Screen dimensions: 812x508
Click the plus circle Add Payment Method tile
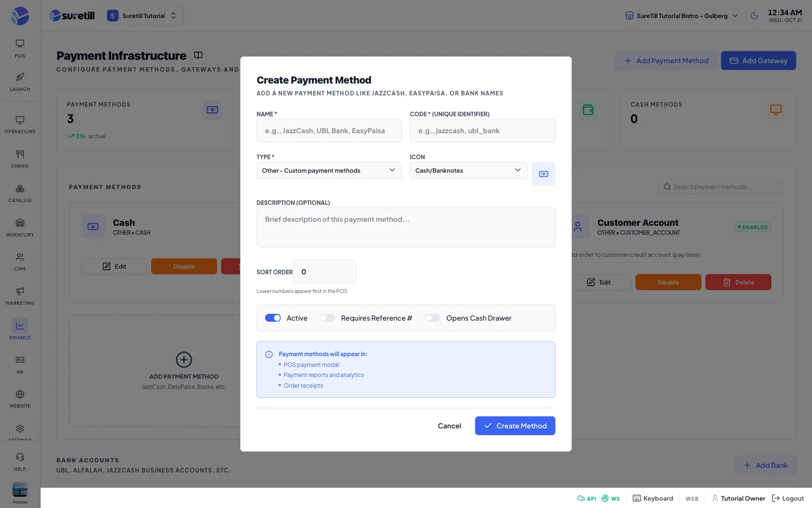184,360
